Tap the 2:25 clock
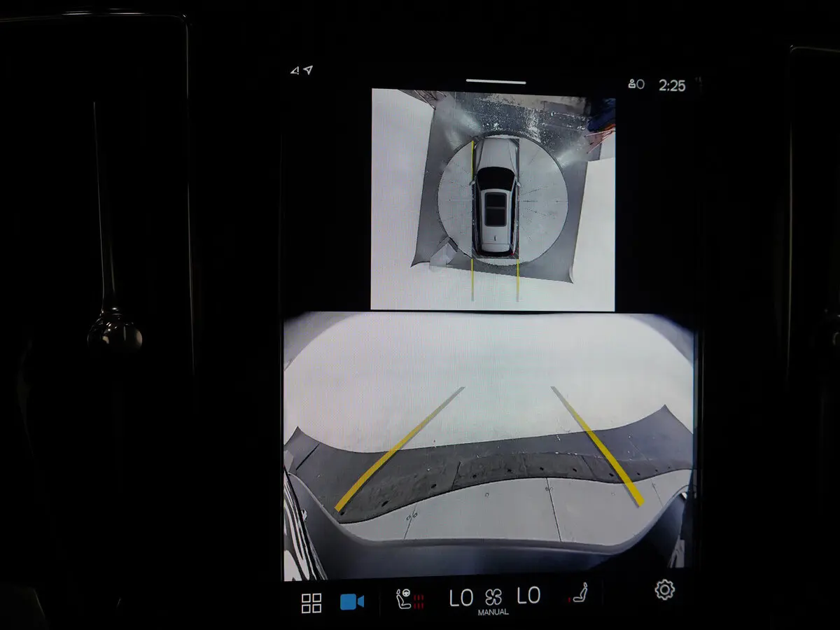Screen dimensions: 840x630 pos(672,85)
